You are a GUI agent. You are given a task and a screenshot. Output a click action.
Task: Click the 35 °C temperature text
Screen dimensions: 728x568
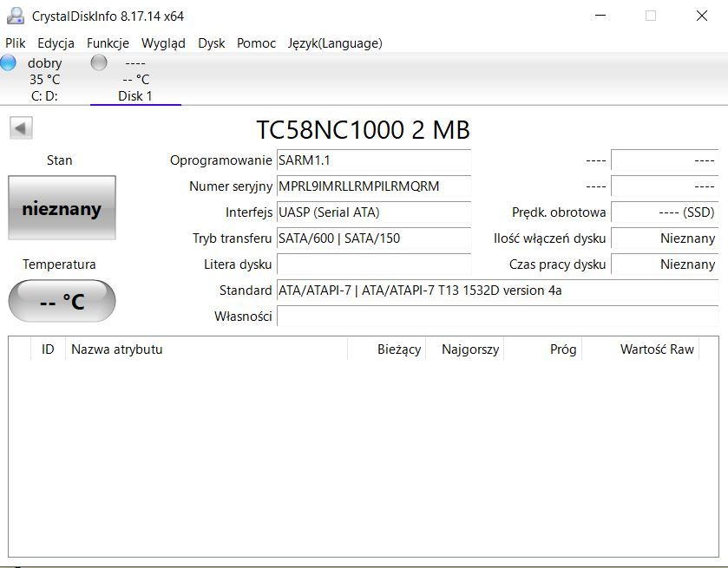(x=44, y=80)
